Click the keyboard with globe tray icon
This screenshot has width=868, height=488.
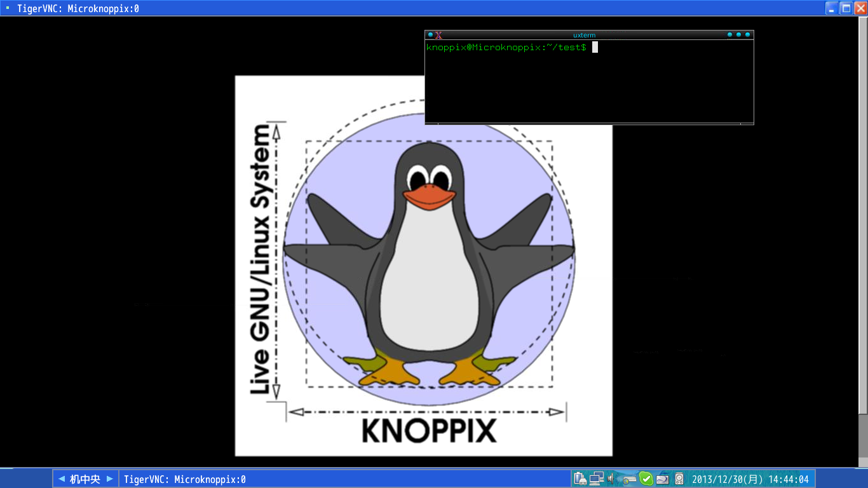[x=628, y=479]
